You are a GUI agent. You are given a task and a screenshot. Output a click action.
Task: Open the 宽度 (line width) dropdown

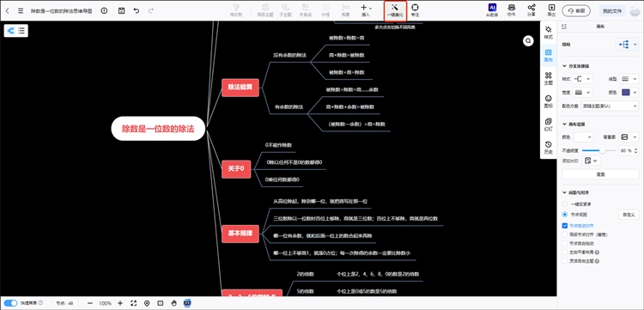(582, 93)
